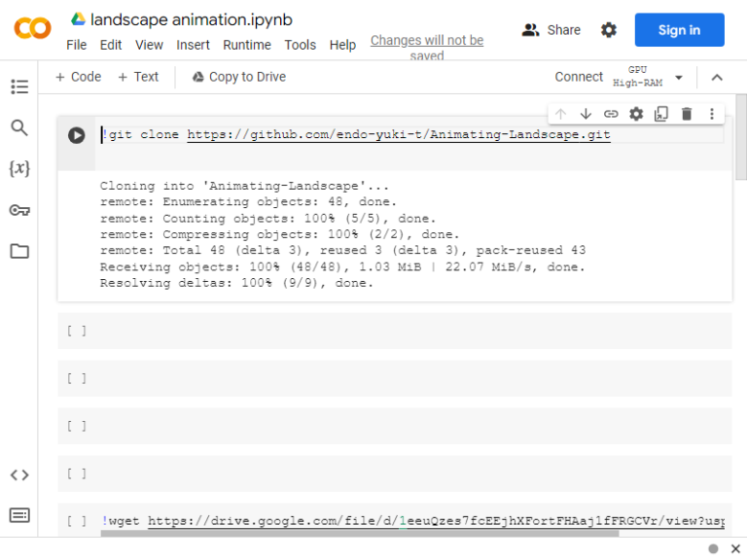The width and height of the screenshot is (747, 560).
Task: Open the find and replace search panel
Action: tap(19, 127)
